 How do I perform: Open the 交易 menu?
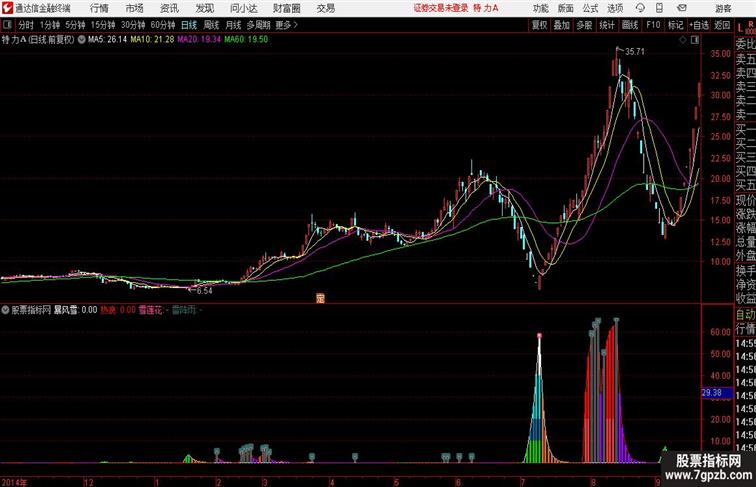(325, 8)
